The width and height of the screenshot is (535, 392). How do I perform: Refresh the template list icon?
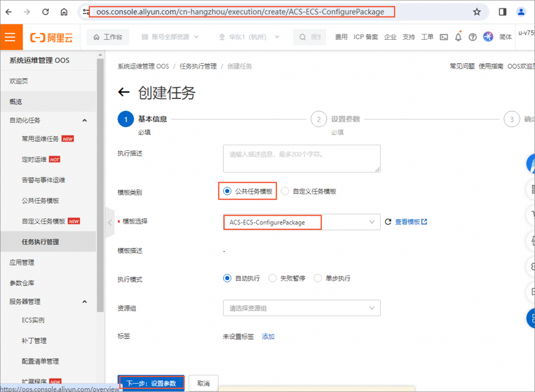tap(388, 222)
